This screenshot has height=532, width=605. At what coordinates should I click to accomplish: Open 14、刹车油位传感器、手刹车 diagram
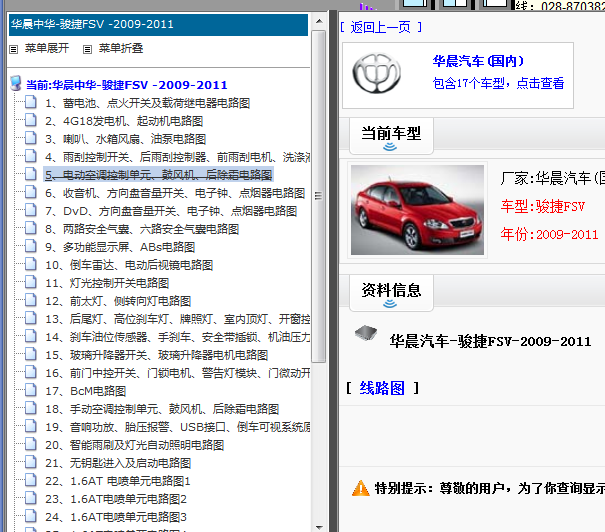tap(177, 337)
